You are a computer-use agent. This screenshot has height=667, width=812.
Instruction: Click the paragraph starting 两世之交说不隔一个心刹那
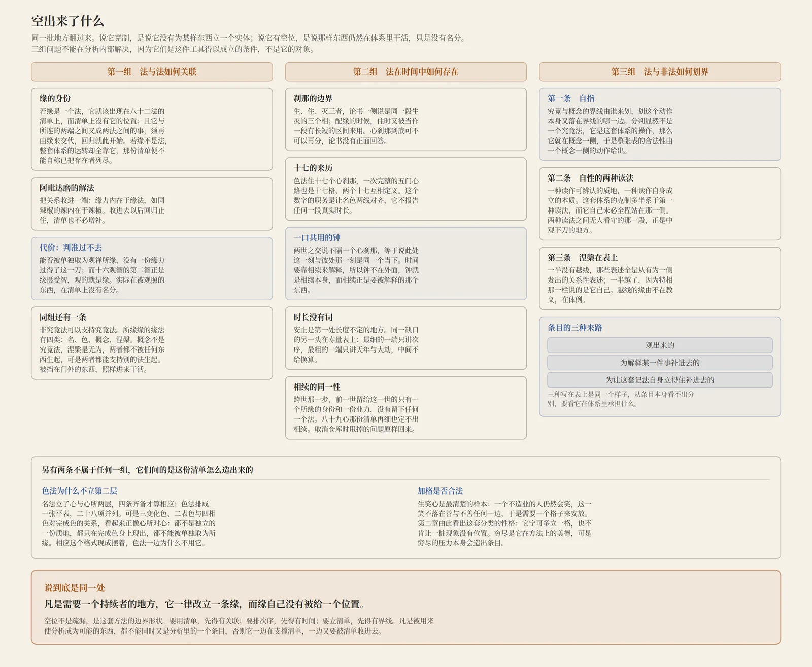[356, 270]
